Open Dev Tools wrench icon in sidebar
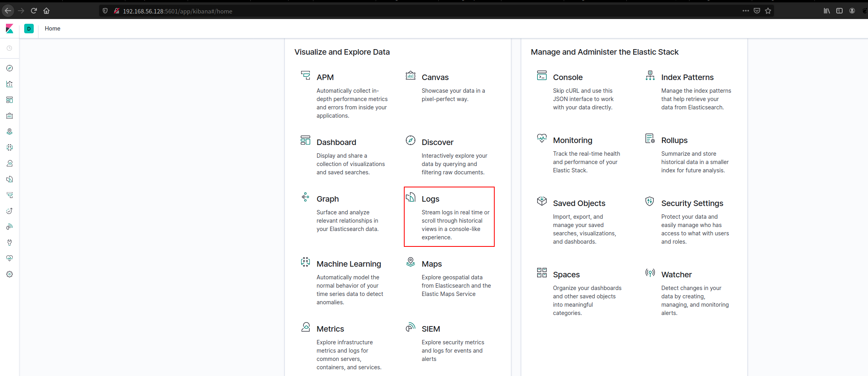The width and height of the screenshot is (868, 376). pyautogui.click(x=10, y=242)
